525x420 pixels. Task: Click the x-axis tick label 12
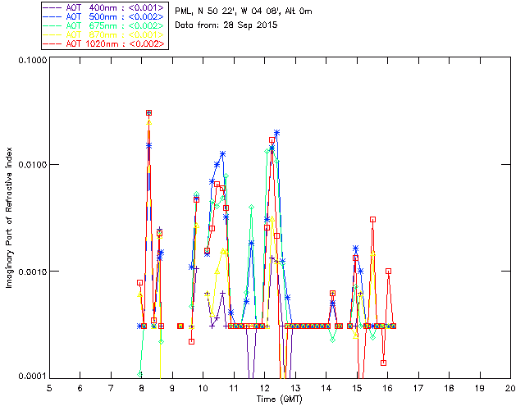(264, 388)
